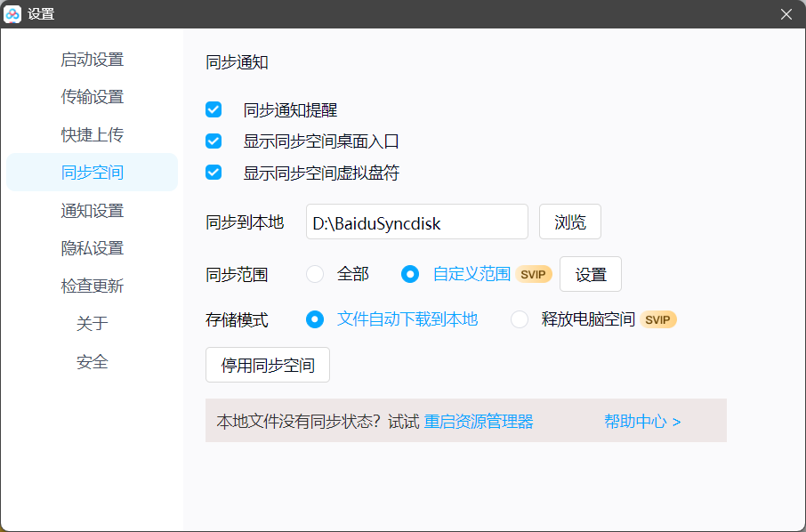Viewport: 806px width, 532px height.
Task: Click the SVIP badge next to 自定义范围
Action: point(533,274)
